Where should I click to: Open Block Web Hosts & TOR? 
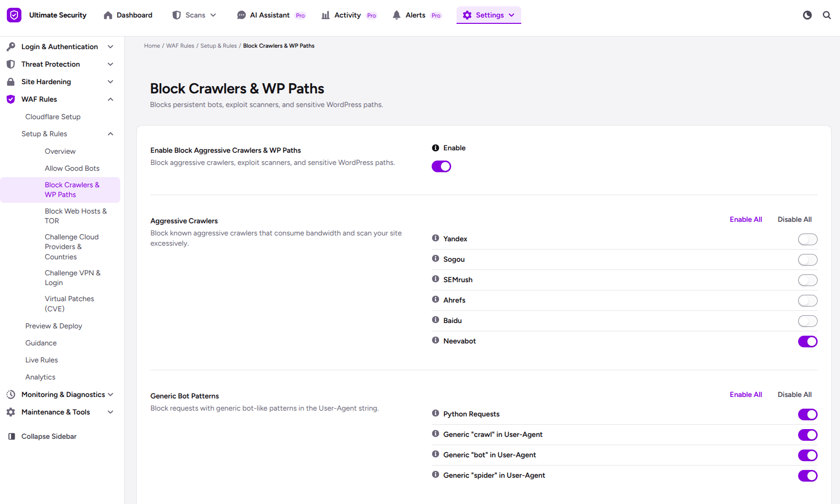pyautogui.click(x=76, y=216)
